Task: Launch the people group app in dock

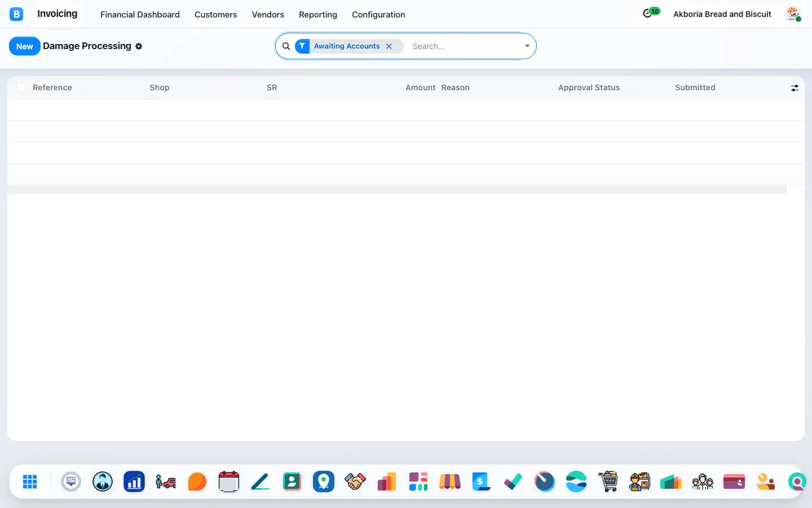Action: (703, 481)
